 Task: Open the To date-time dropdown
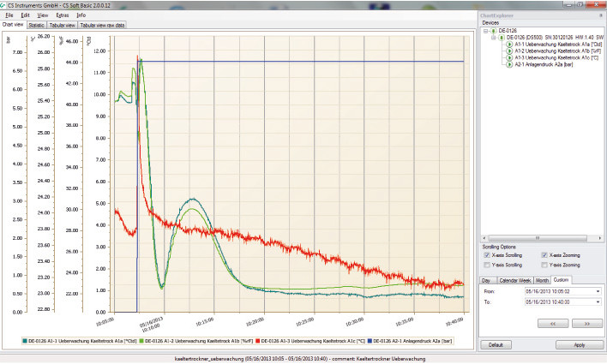(x=598, y=302)
